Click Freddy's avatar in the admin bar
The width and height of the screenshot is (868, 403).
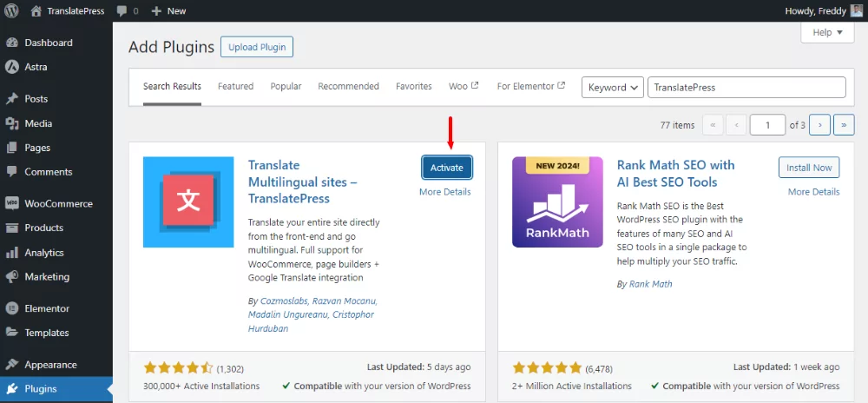point(856,10)
